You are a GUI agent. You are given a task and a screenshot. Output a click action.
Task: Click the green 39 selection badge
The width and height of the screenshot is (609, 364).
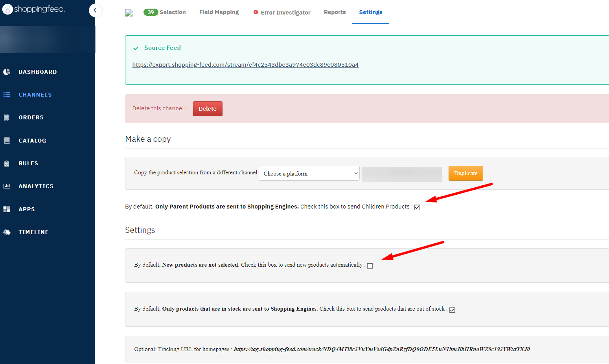[151, 12]
